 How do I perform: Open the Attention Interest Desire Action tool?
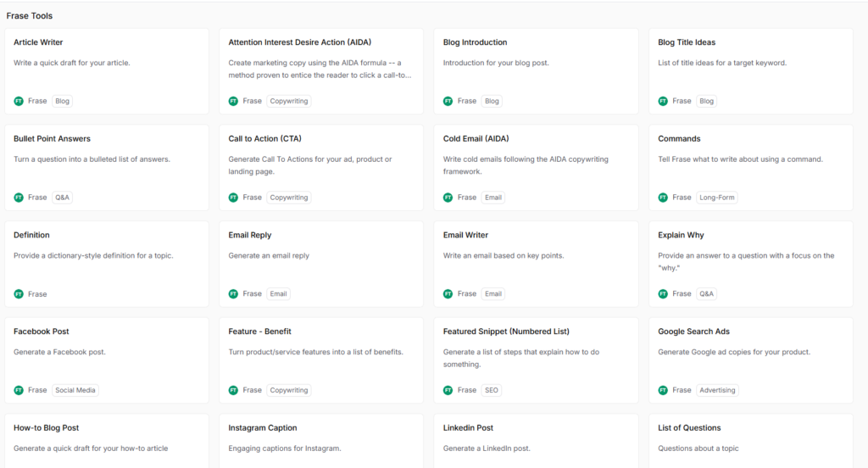tap(299, 42)
